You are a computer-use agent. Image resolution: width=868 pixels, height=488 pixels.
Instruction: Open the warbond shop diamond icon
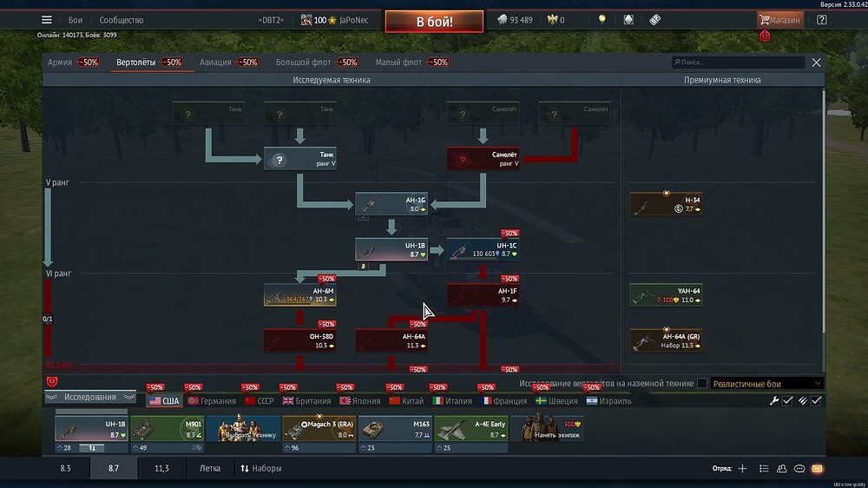point(628,20)
